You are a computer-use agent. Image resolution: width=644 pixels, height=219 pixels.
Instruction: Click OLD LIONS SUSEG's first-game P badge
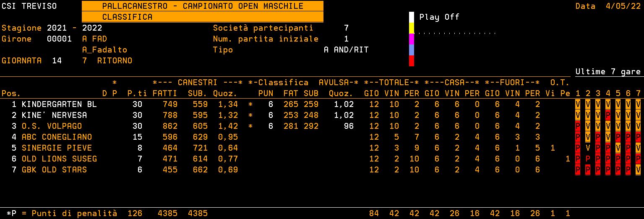coord(578,159)
